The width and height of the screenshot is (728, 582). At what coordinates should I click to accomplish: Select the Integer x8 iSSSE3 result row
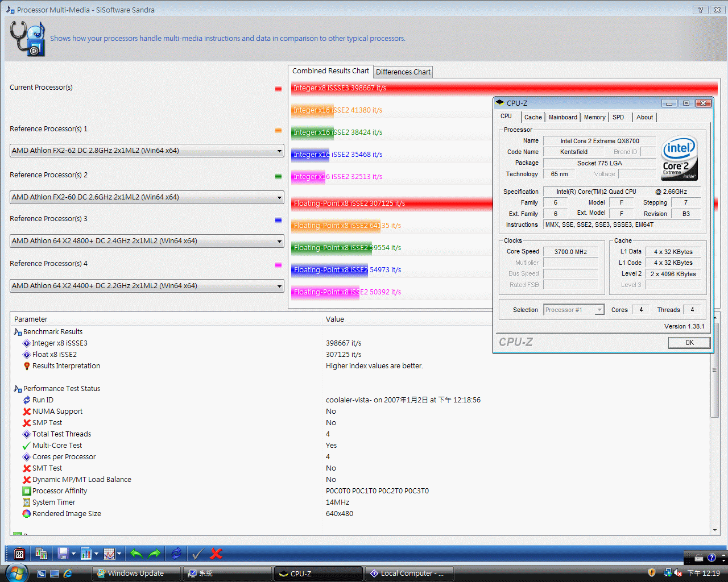(60, 343)
